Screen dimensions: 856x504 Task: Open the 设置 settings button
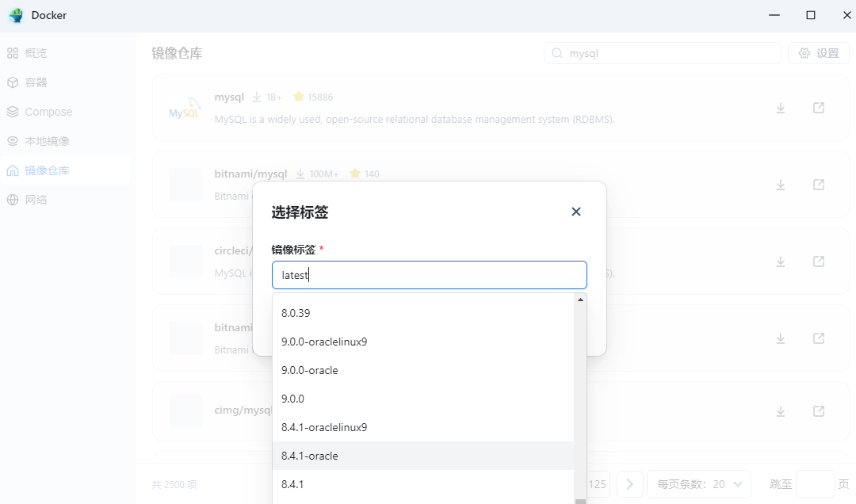[x=818, y=53]
